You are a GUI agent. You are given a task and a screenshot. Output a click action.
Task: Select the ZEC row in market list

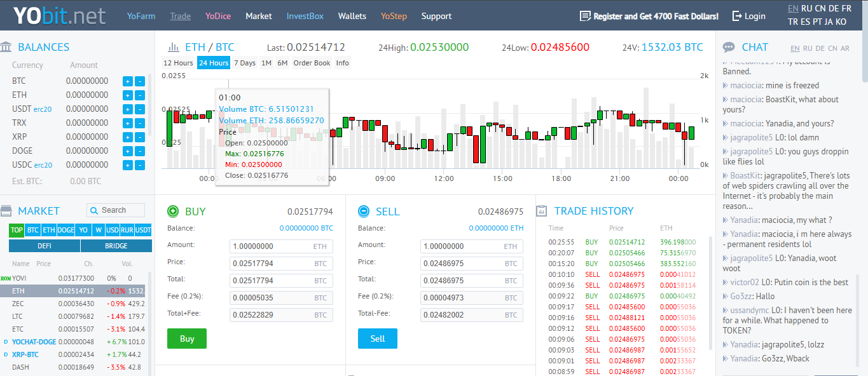76,304
